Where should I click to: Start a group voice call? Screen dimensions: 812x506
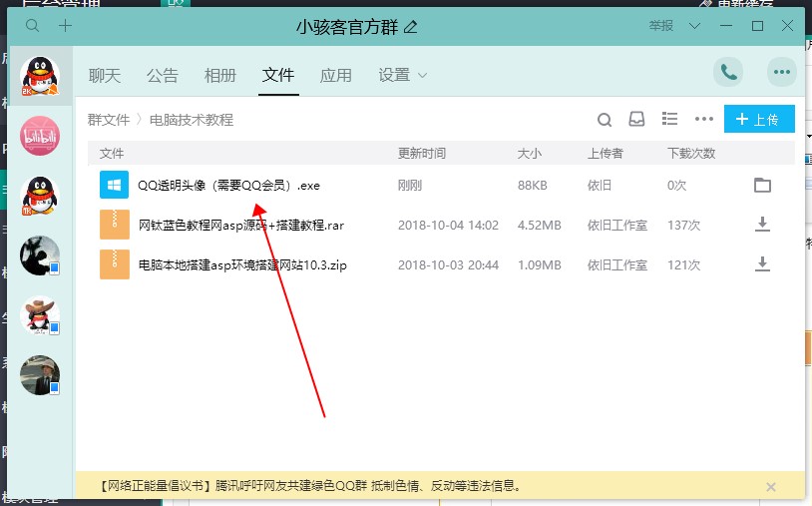pos(728,72)
